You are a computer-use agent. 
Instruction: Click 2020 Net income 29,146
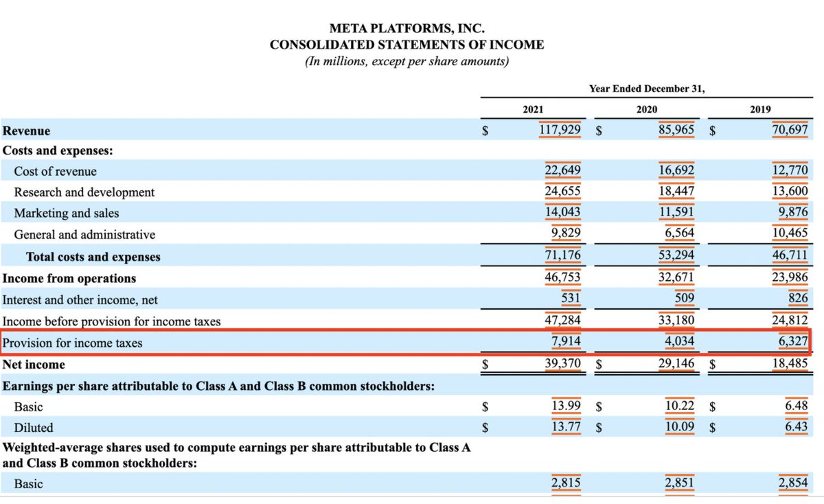[x=676, y=364]
